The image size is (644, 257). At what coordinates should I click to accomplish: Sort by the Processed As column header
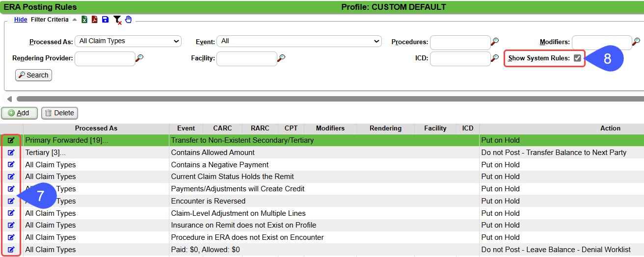96,128
